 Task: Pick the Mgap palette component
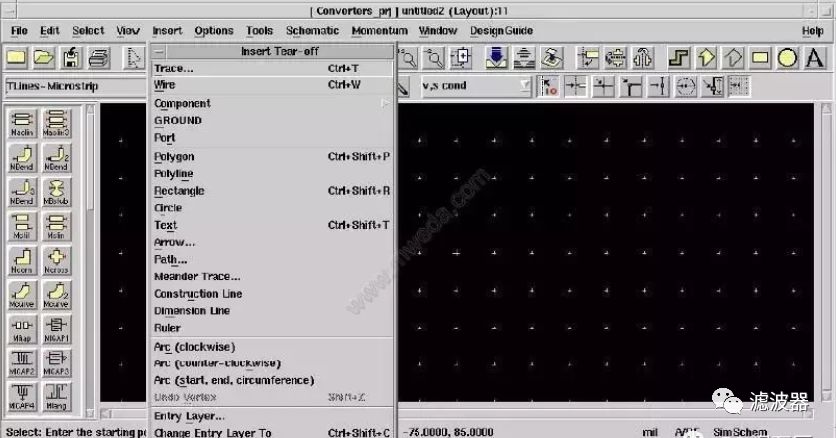pyautogui.click(x=22, y=329)
